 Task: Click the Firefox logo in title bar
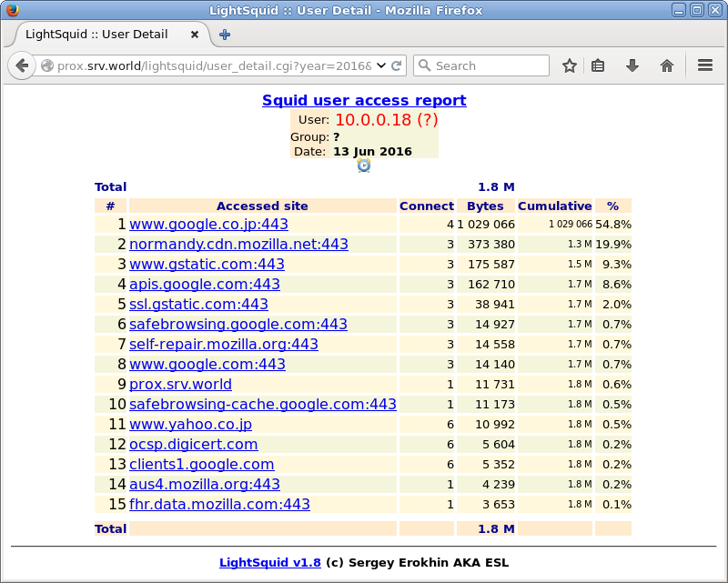coord(13,10)
